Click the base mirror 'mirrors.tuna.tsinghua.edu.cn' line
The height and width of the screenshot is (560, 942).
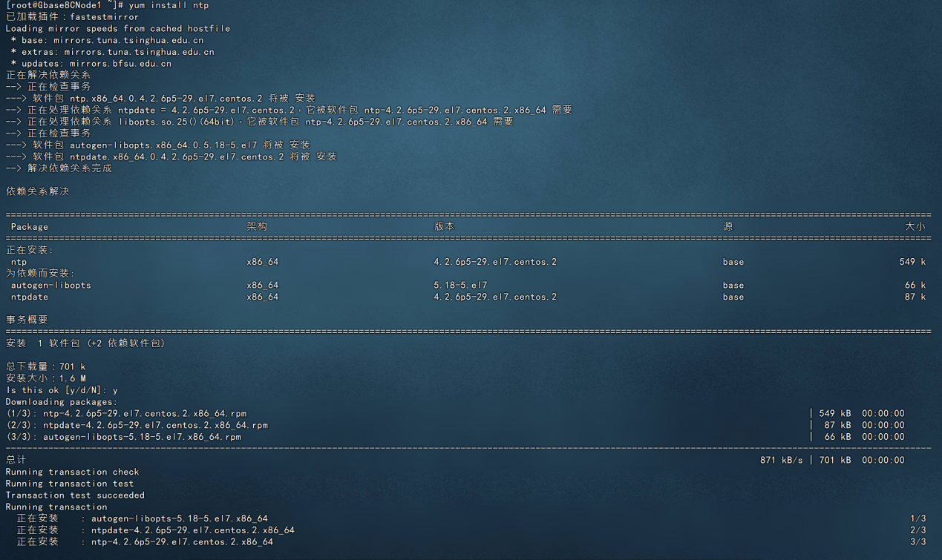tap(107, 40)
